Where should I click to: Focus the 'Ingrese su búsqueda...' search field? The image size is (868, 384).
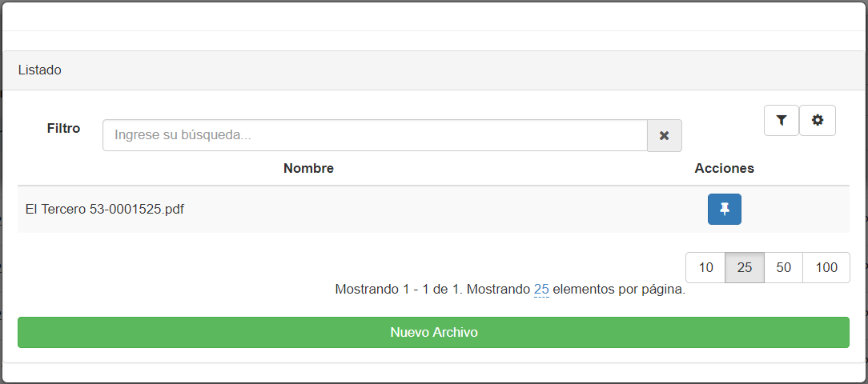pyautogui.click(x=375, y=135)
